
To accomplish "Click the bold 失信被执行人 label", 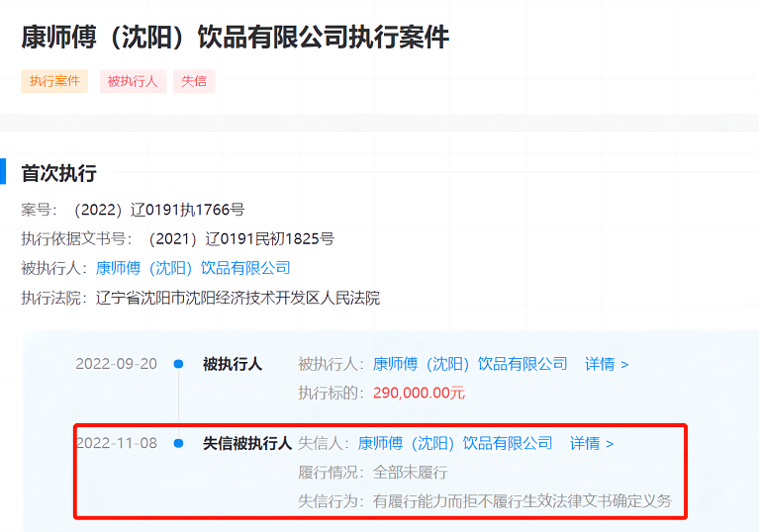I will [246, 443].
